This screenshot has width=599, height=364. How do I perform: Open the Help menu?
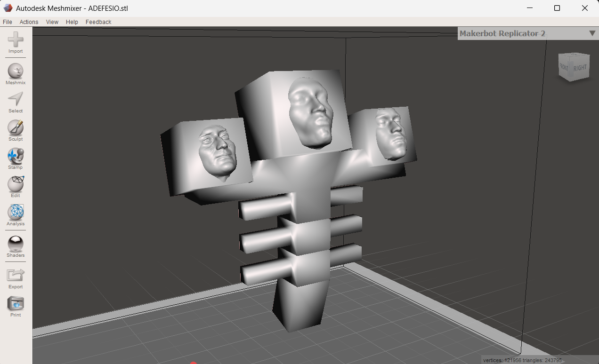coord(72,22)
